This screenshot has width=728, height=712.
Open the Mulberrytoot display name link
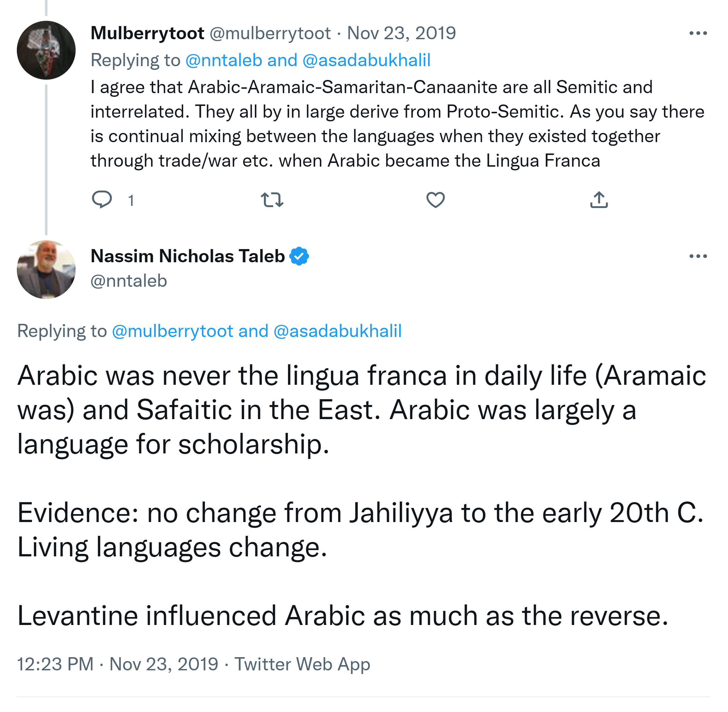tap(147, 33)
